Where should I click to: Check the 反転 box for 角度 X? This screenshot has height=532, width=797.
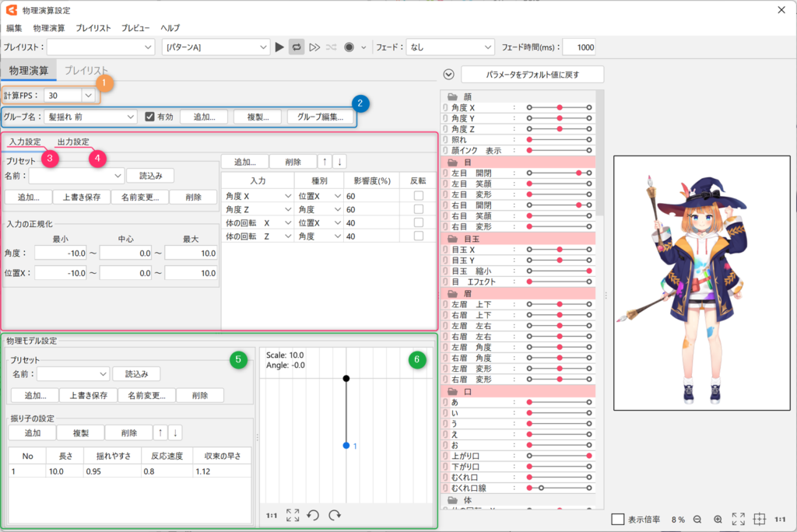click(x=419, y=196)
